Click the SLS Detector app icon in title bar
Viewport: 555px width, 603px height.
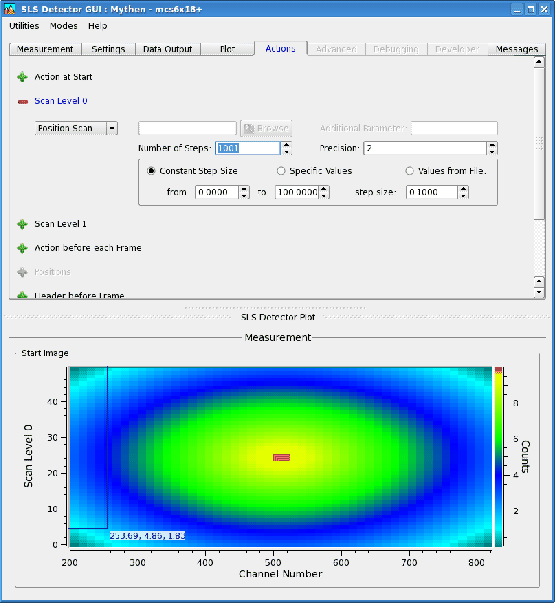(9, 9)
